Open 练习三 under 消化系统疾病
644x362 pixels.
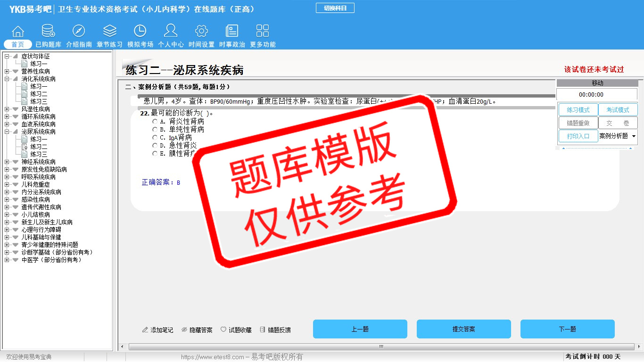[39, 101]
